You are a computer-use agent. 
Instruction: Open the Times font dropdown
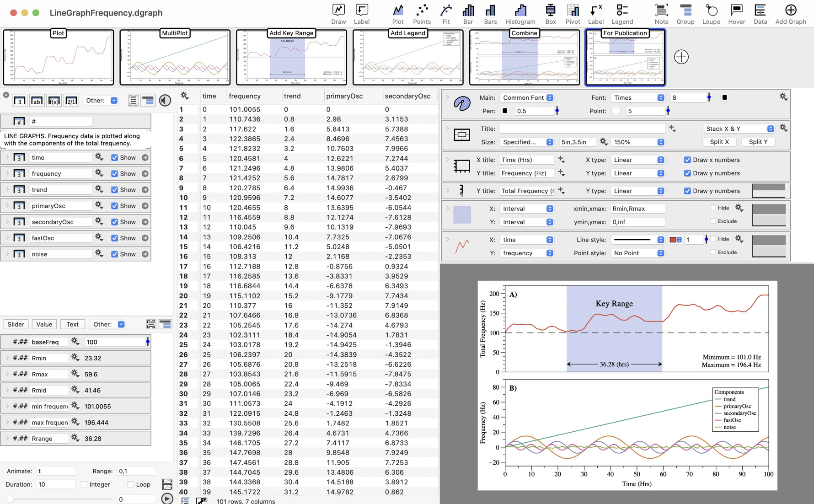pyautogui.click(x=637, y=97)
